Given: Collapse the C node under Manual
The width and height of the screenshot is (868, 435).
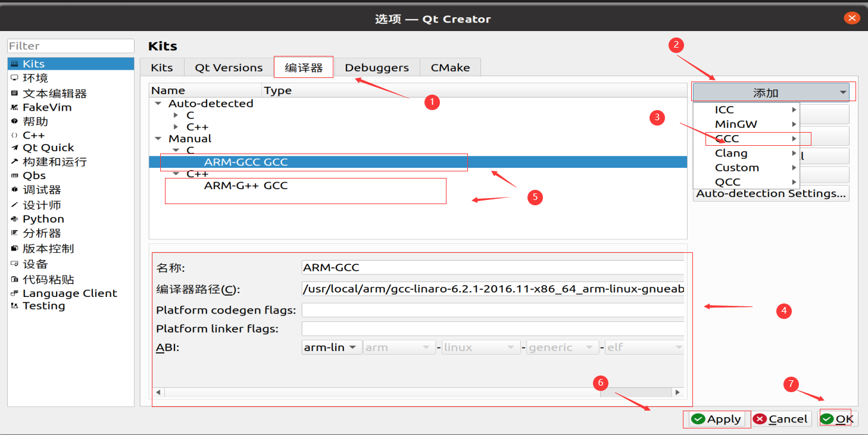Looking at the screenshot, I should [176, 151].
